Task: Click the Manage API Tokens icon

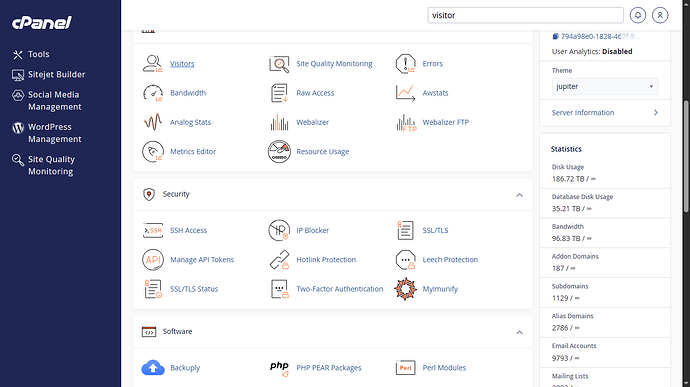Action: [x=153, y=260]
